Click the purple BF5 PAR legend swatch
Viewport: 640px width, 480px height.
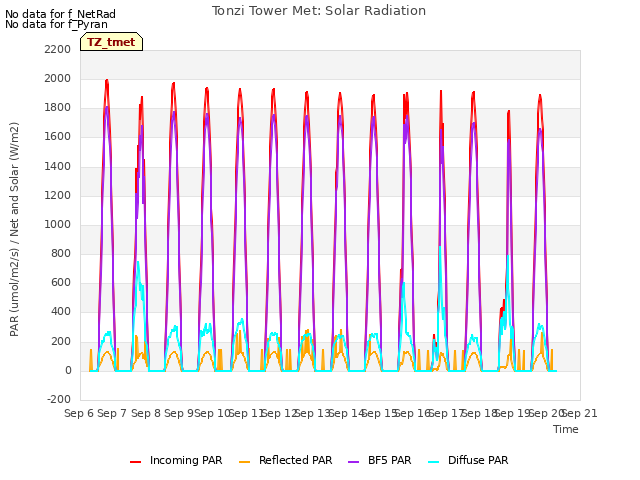coord(353,462)
